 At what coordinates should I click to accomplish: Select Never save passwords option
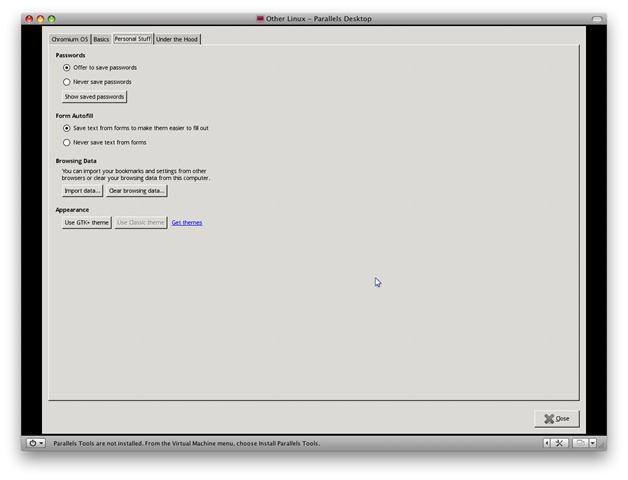67,82
